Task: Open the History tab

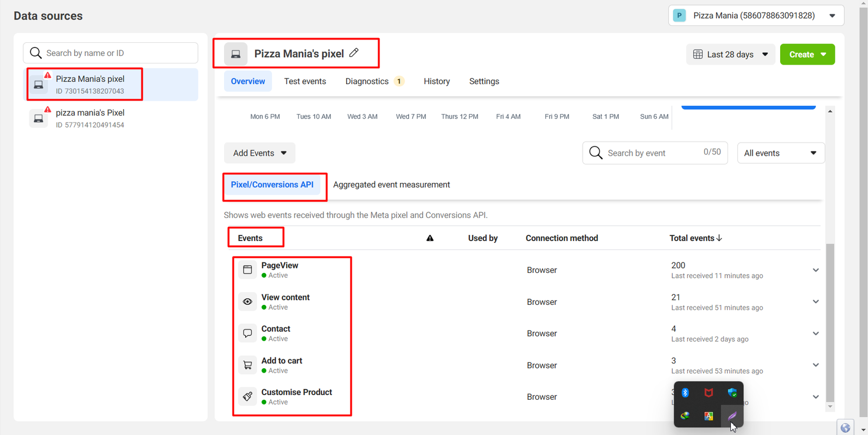Action: coord(437,81)
